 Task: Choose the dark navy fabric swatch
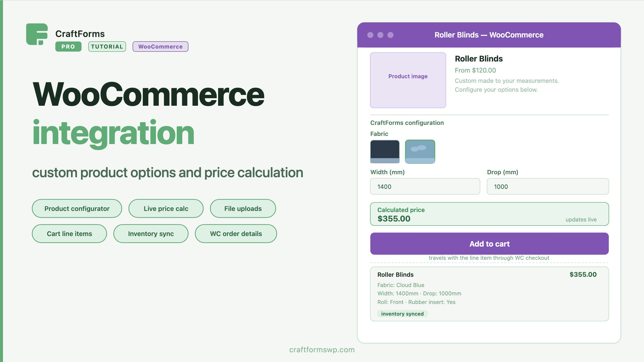(385, 152)
